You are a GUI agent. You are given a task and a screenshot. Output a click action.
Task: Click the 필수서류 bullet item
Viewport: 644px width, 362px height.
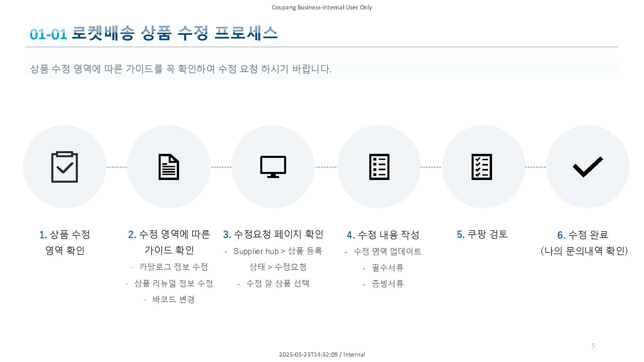point(387,268)
